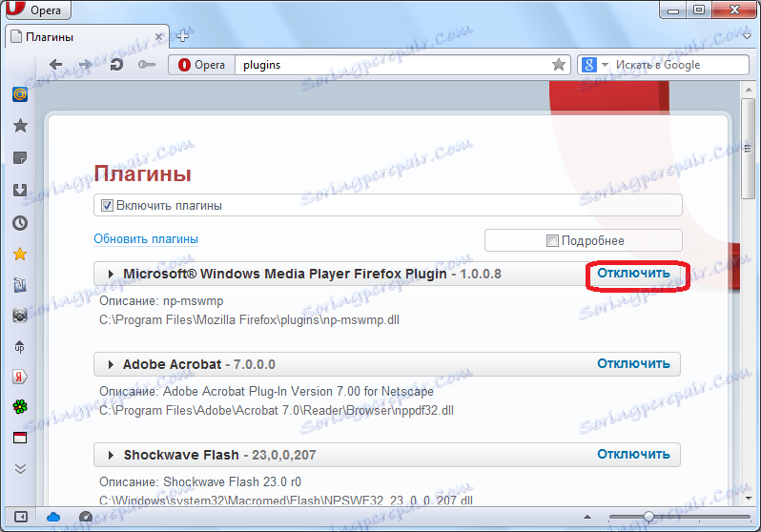Disable the Shockwave Flash plugin
The height and width of the screenshot is (532, 761).
coord(633,454)
